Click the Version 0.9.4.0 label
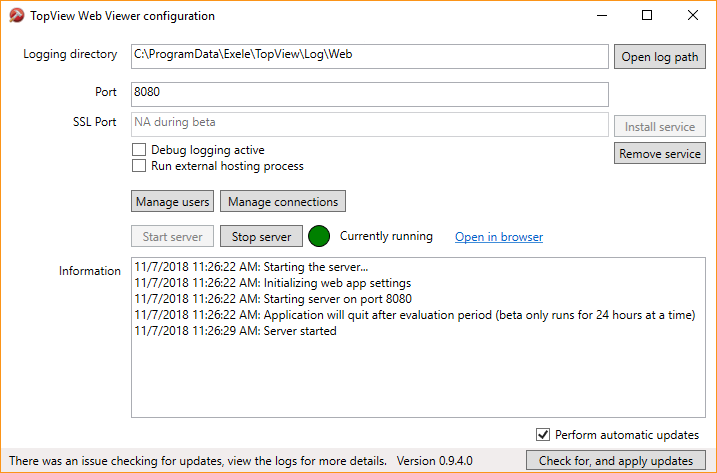717x473 pixels. (x=434, y=461)
